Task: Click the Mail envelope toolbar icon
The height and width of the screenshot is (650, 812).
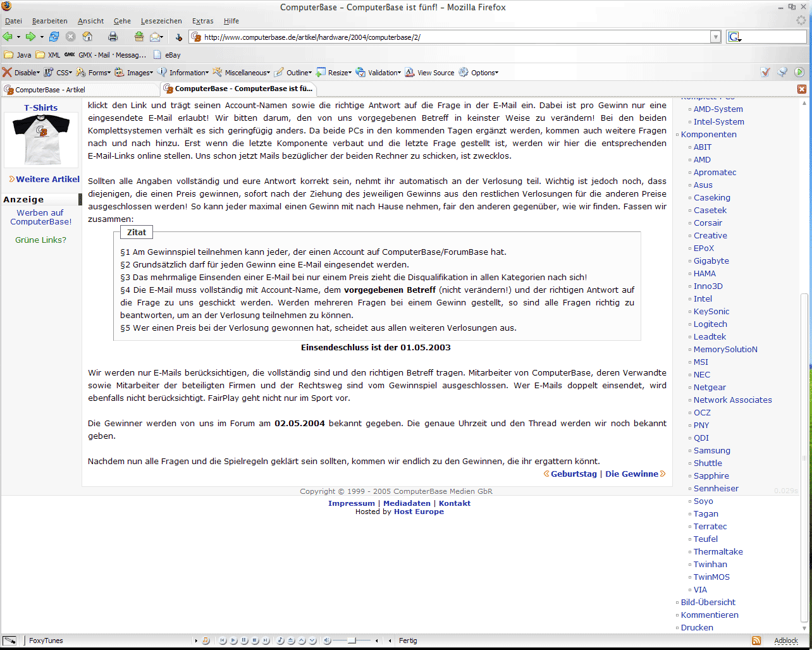Action: click(x=156, y=37)
